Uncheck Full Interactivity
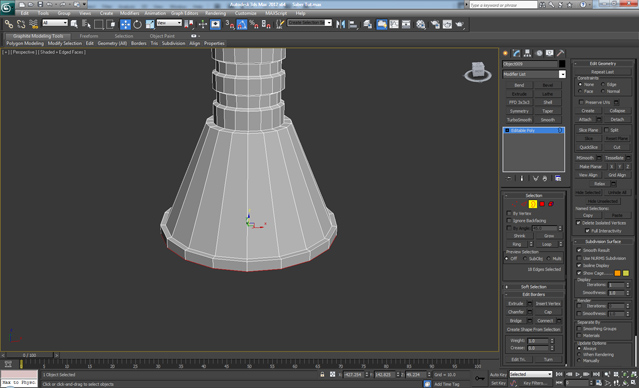The image size is (639, 388). coord(587,231)
